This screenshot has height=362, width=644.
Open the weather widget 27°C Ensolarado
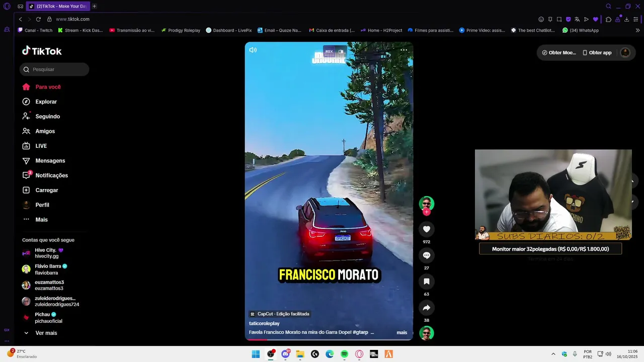22,353
